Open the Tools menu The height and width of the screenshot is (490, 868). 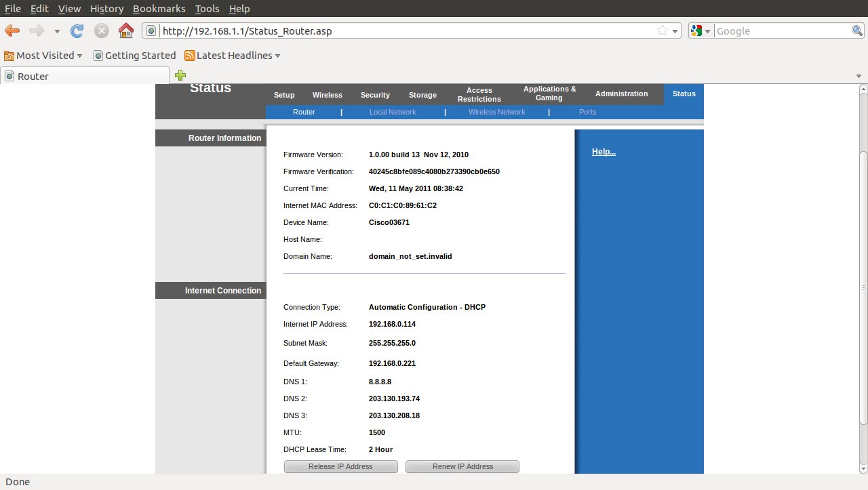point(207,9)
